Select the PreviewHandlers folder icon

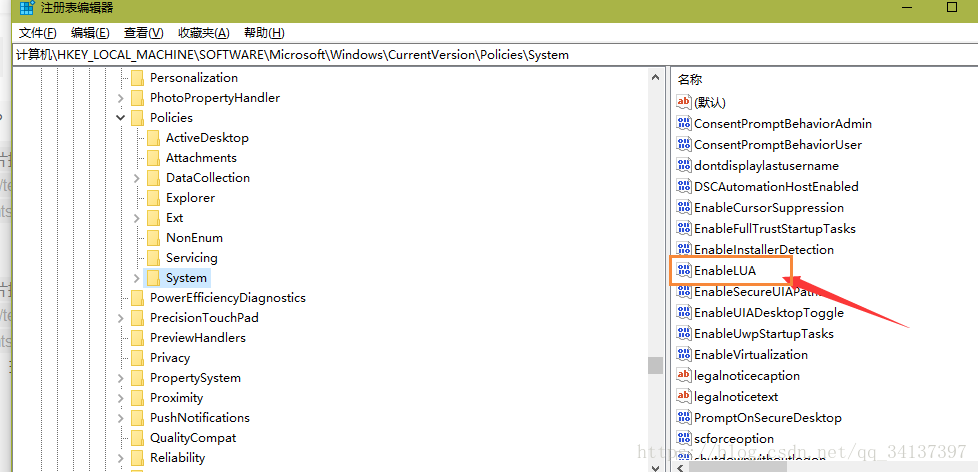coord(138,337)
